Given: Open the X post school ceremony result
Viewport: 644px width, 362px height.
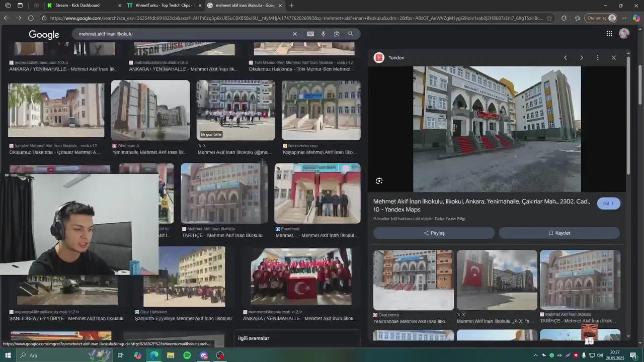Looking at the screenshot, I should 236,110.
